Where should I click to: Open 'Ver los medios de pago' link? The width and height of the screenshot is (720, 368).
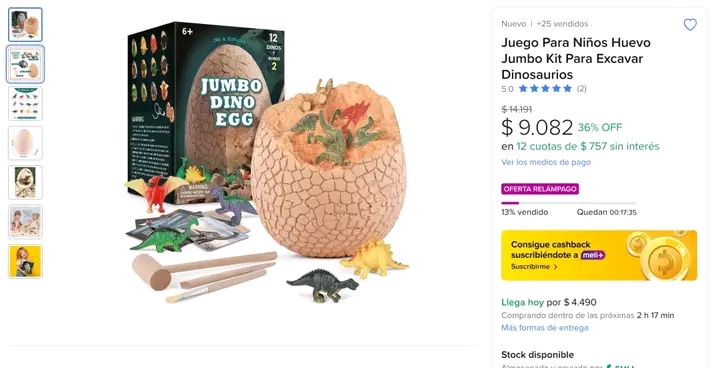click(x=546, y=162)
